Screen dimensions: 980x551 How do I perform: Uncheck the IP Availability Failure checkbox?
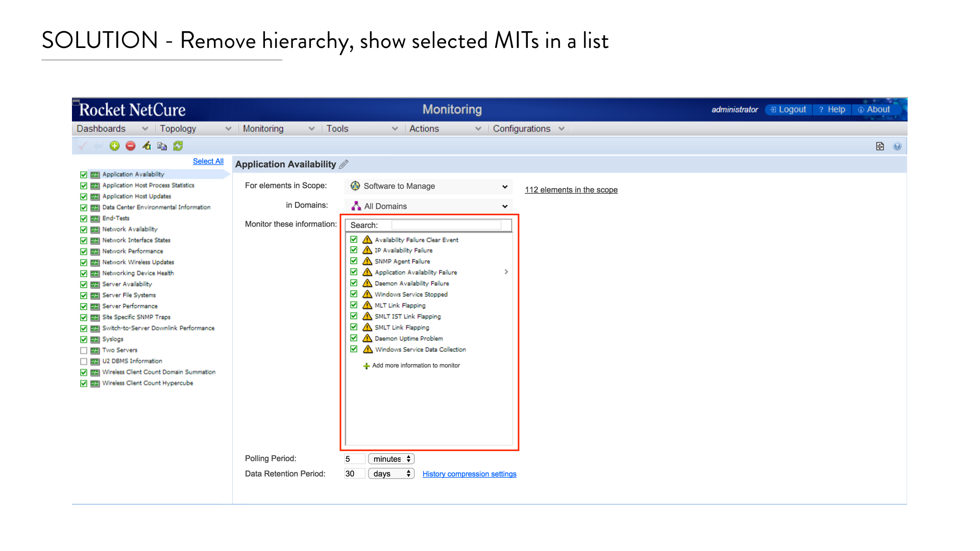coord(354,250)
